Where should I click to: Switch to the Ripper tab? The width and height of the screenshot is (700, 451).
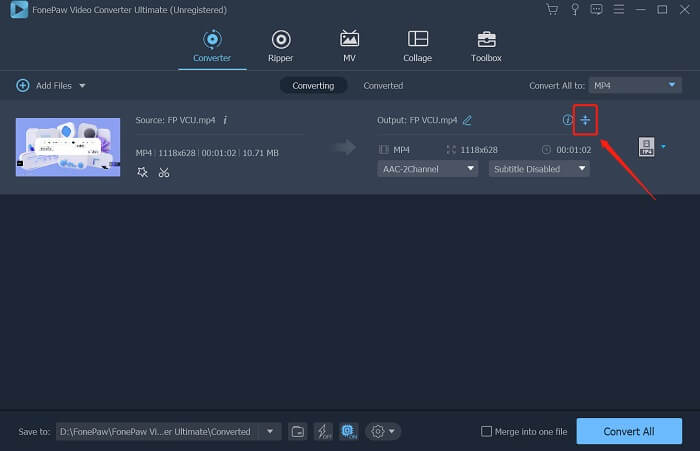click(281, 46)
